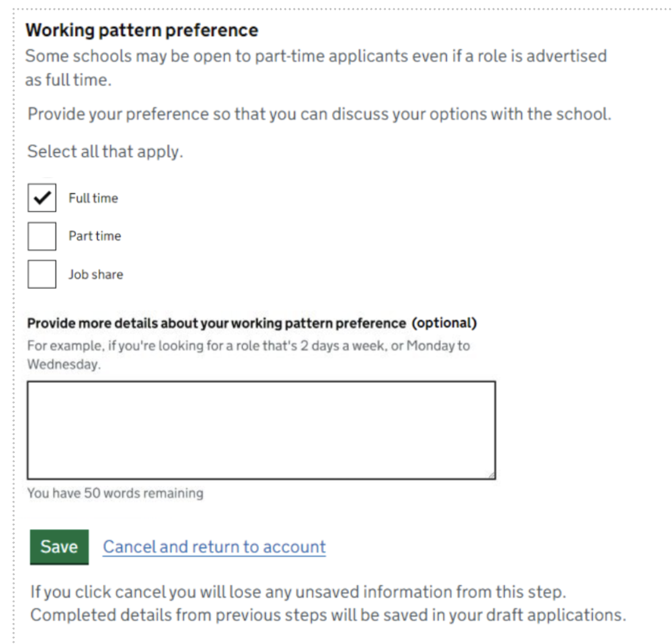Screen dimensions: 672x644
Task: Click the 'Working pattern preference' heading
Action: [x=142, y=30]
